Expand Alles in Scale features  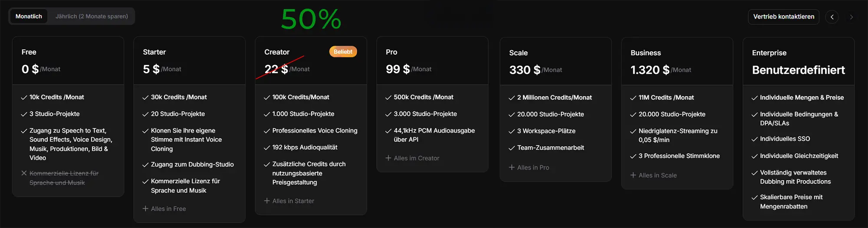[658, 175]
